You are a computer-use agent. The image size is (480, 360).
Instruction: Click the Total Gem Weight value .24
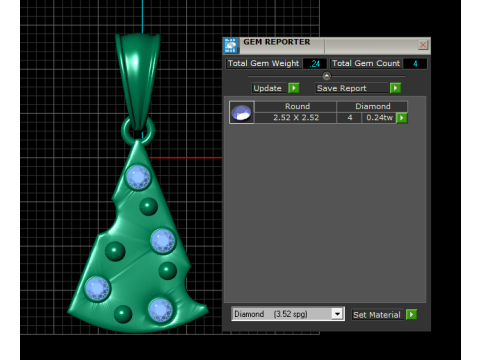click(x=315, y=64)
